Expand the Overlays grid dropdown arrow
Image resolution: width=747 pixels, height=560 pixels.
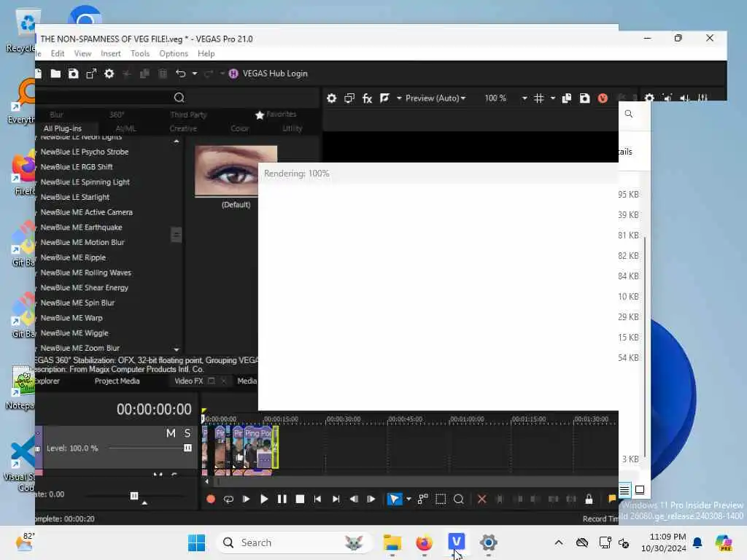coord(553,98)
